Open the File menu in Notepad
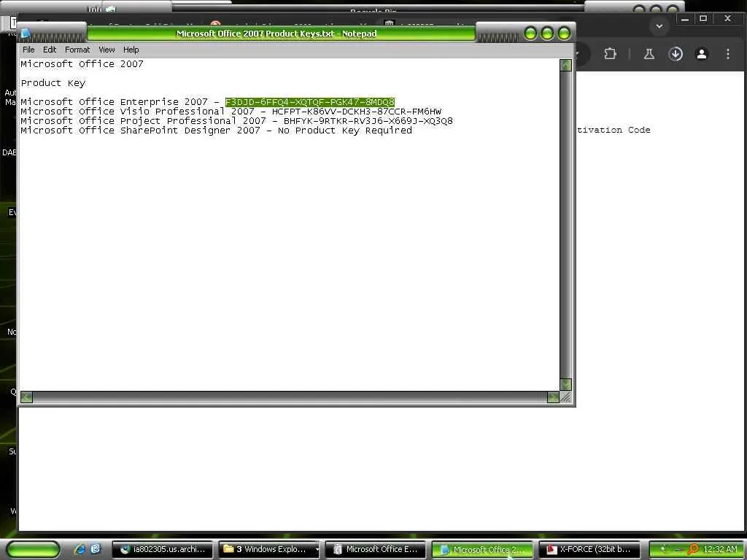 pos(28,50)
